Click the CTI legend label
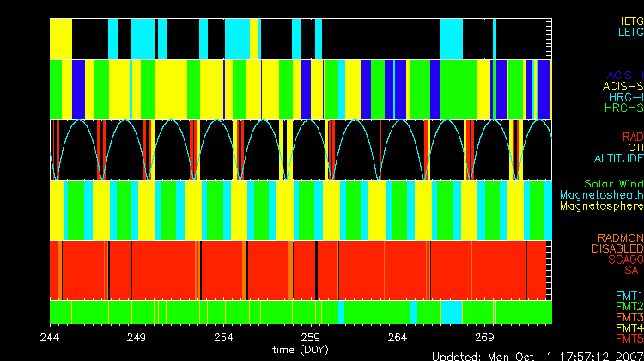This screenshot has height=361, width=644. (634, 148)
